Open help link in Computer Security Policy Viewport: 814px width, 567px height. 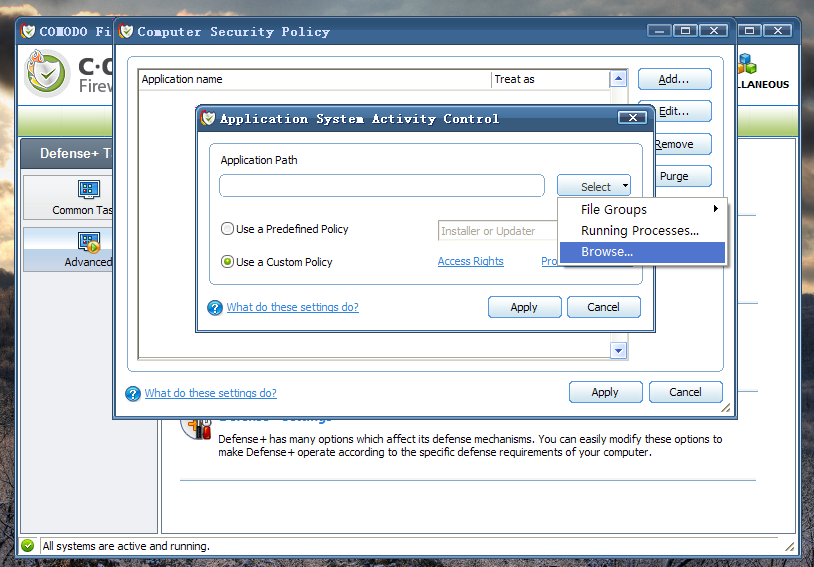coord(210,393)
